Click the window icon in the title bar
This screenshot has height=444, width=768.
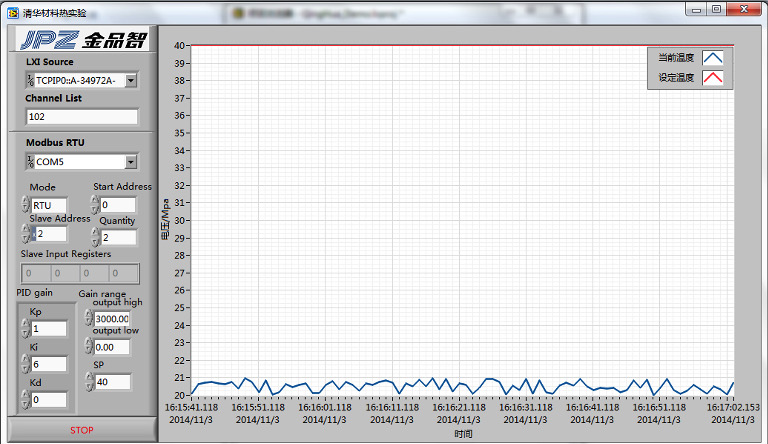click(x=12, y=10)
